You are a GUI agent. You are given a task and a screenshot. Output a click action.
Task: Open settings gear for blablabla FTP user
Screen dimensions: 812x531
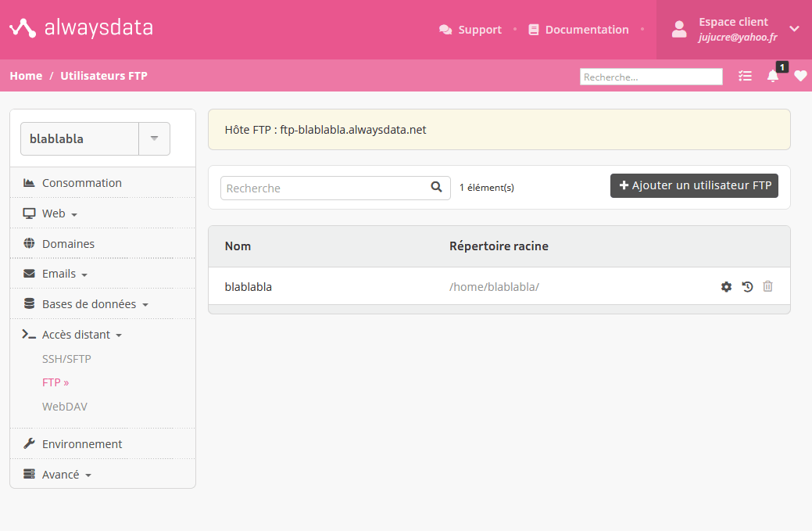click(726, 286)
